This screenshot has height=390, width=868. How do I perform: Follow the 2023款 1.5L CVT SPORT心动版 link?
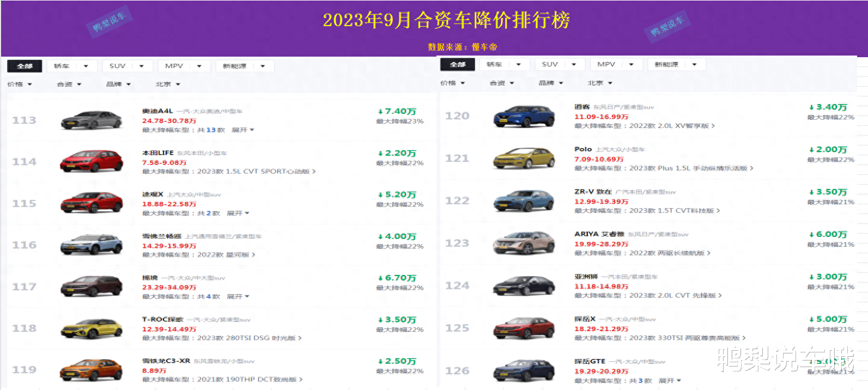coord(256,172)
